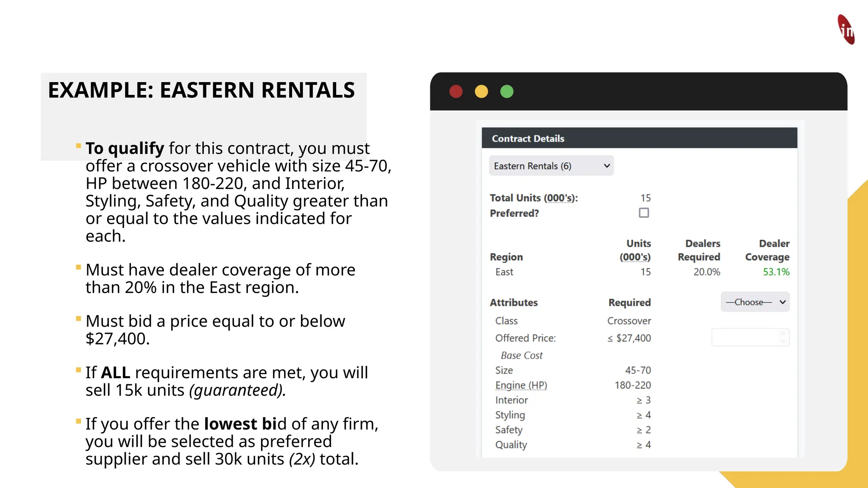The height and width of the screenshot is (488, 868).
Task: Click the red window dot
Action: [456, 91]
